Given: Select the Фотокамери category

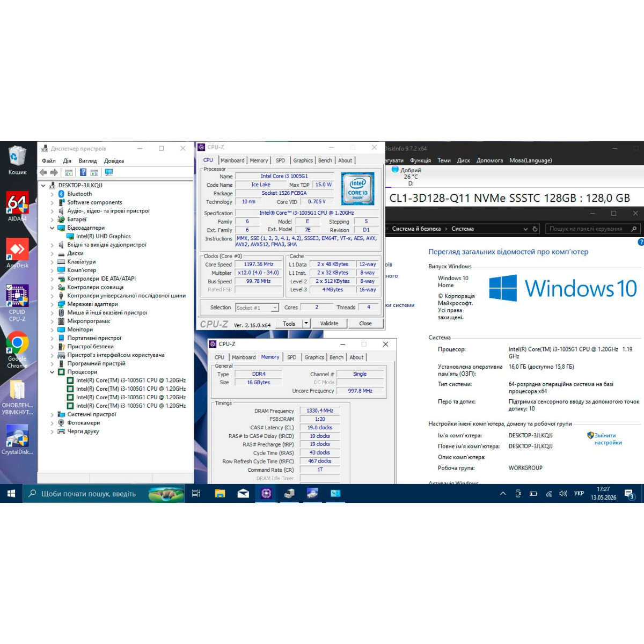Looking at the screenshot, I should [83, 423].
